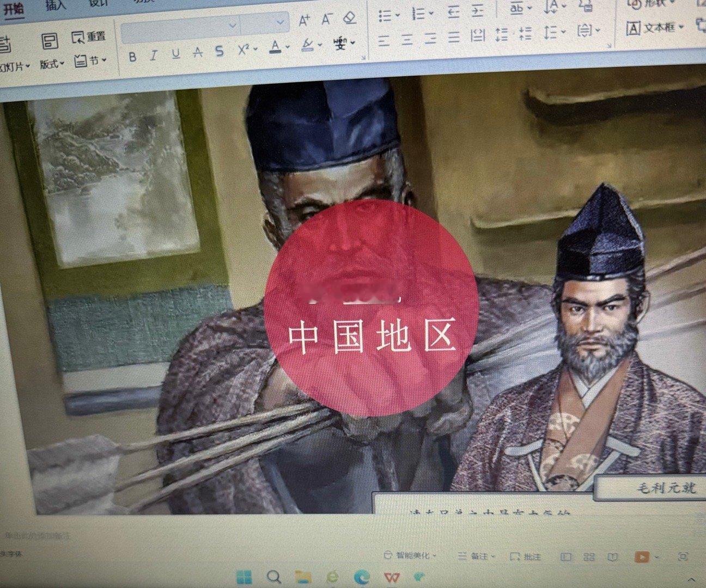Decrease indent level
Viewport: 706px width, 588px height.
click(x=453, y=12)
